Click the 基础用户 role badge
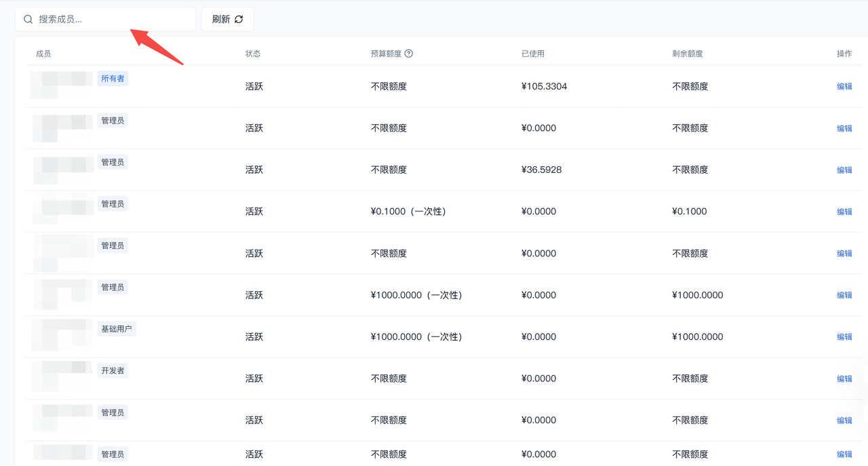 117,329
